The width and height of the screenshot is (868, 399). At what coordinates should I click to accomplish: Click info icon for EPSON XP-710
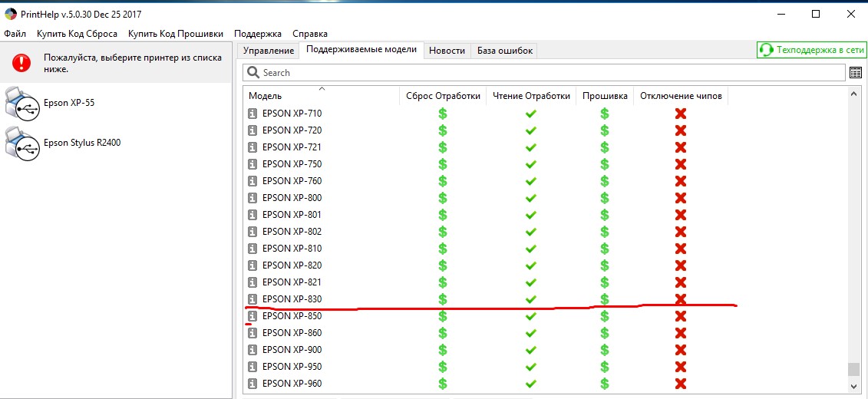pos(252,114)
